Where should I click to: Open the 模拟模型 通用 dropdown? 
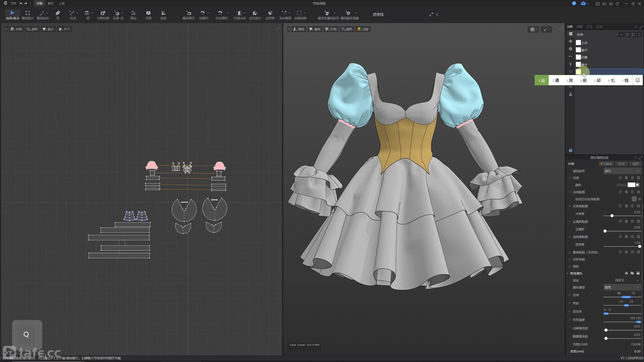pyautogui.click(x=622, y=287)
